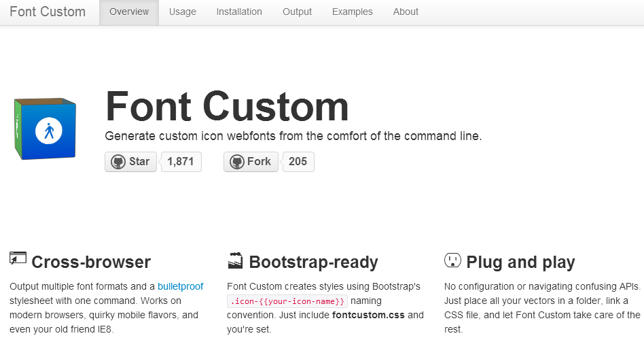Click the Font Custom brand link
Viewport: 644px width, 340px height.
point(48,12)
